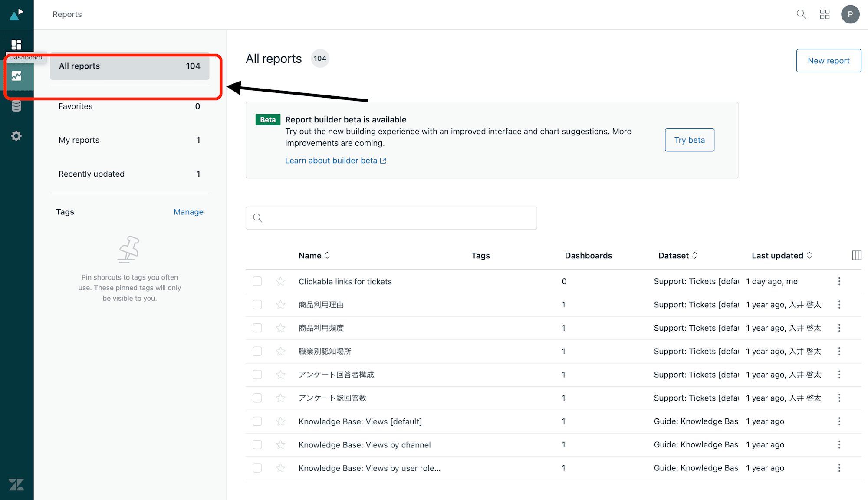Click the column settings icon in table header
Image resolution: width=868 pixels, height=500 pixels.
pos(856,255)
